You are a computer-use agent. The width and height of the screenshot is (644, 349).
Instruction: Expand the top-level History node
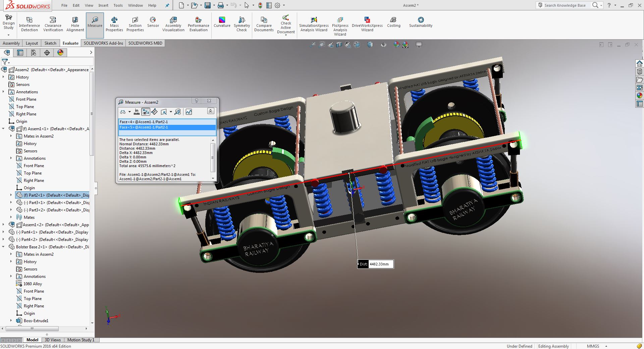pyautogui.click(x=3, y=77)
